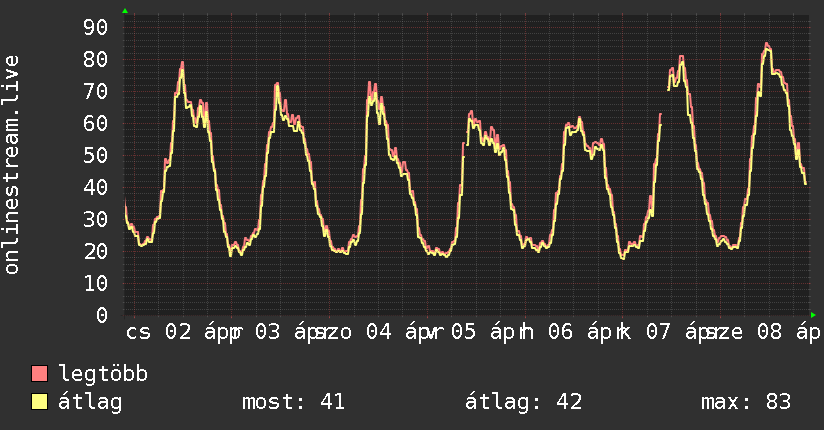Click the 05 date label on x-axis
The width and height of the screenshot is (824, 430).
(x=463, y=332)
